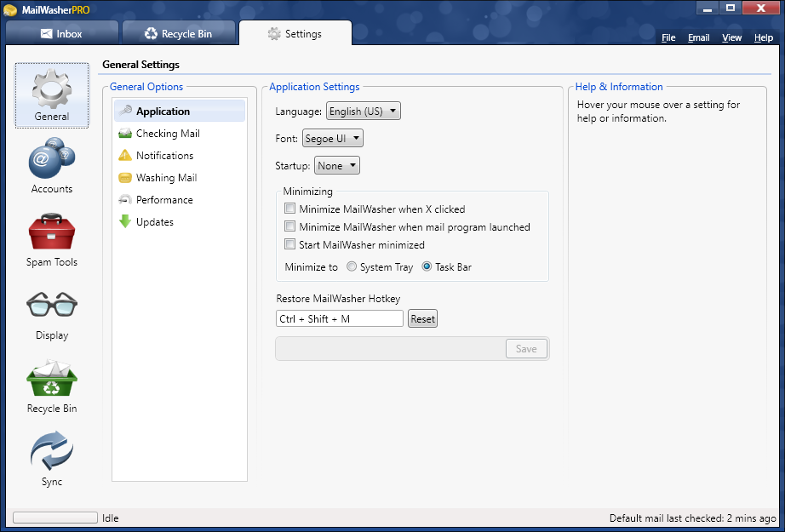This screenshot has height=532, width=785.
Task: Open the Font dropdown
Action: click(332, 138)
